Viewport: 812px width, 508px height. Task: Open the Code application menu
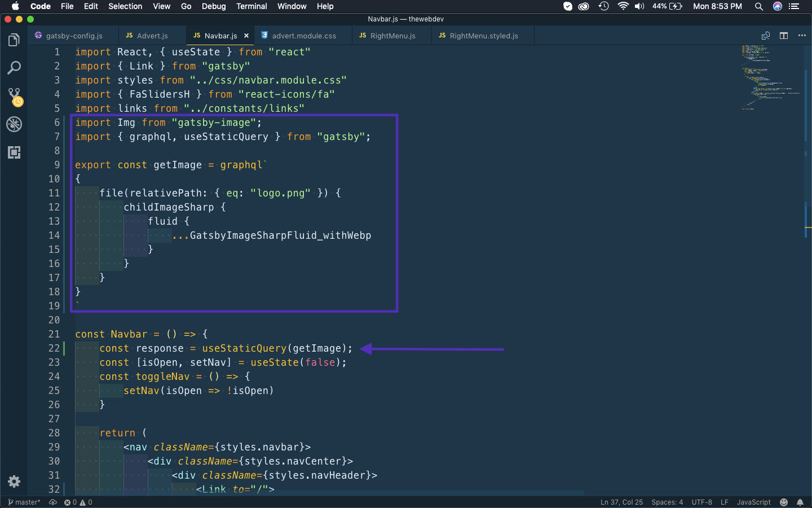click(41, 6)
